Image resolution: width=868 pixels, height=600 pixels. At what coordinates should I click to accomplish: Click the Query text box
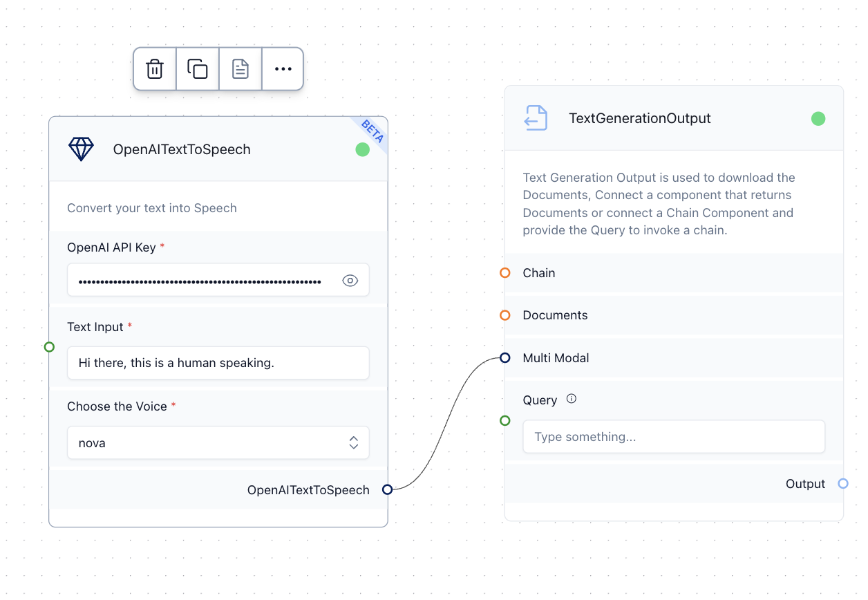pyautogui.click(x=674, y=437)
